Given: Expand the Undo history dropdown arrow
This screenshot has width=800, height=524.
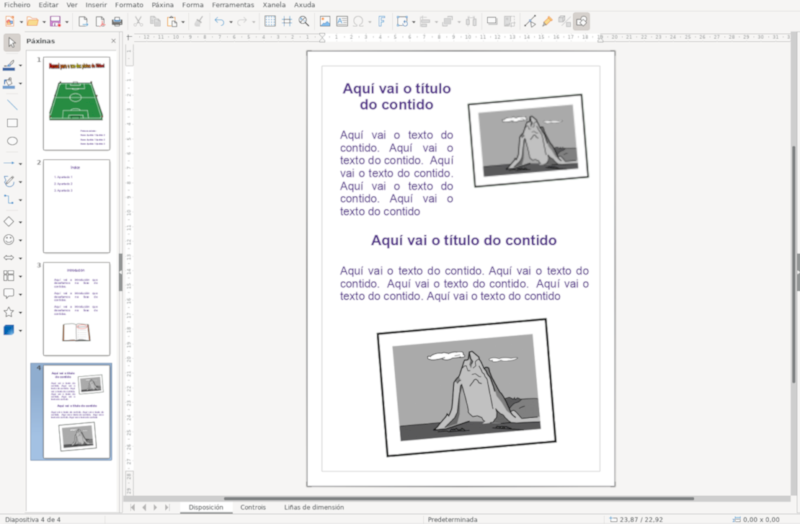Looking at the screenshot, I should 230,21.
